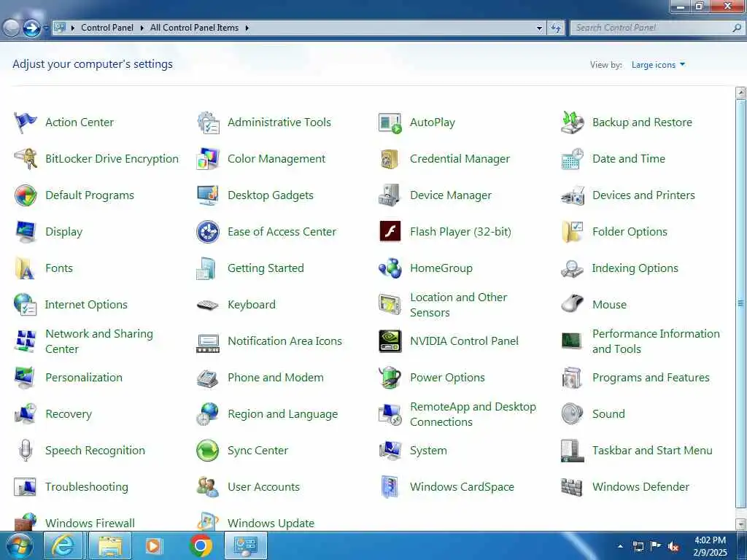
Task: Open the Windows Firewall link
Action: [x=90, y=523]
